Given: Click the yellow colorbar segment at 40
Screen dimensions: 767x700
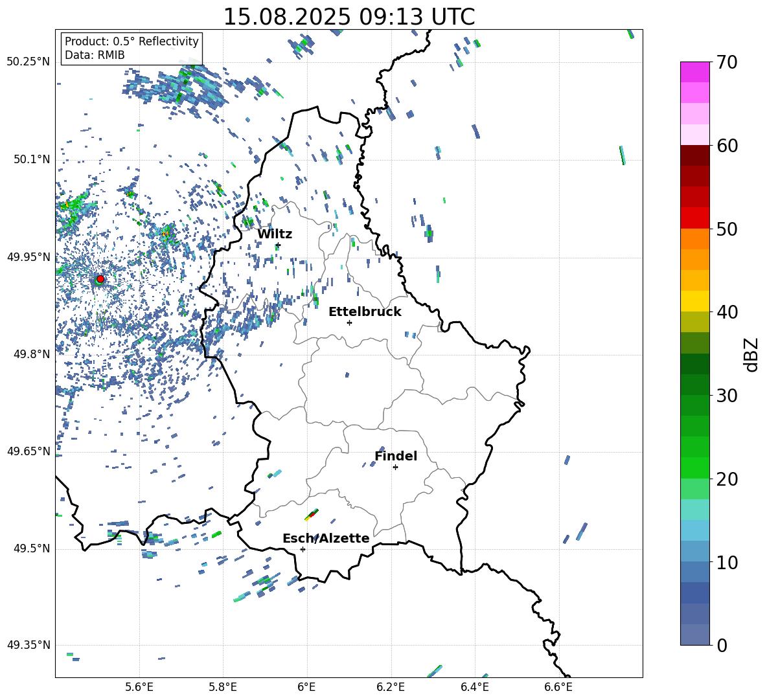Looking at the screenshot, I should pos(695,301).
